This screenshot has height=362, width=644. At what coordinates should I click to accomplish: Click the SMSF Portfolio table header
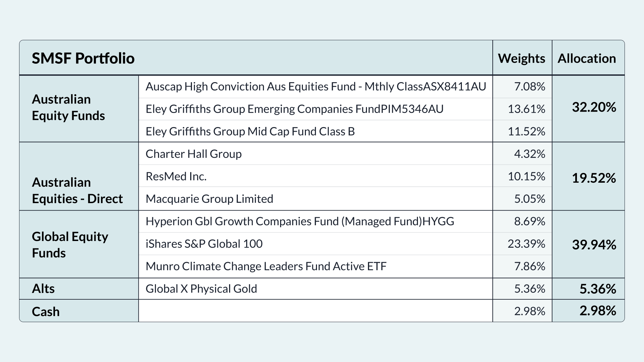(83, 58)
